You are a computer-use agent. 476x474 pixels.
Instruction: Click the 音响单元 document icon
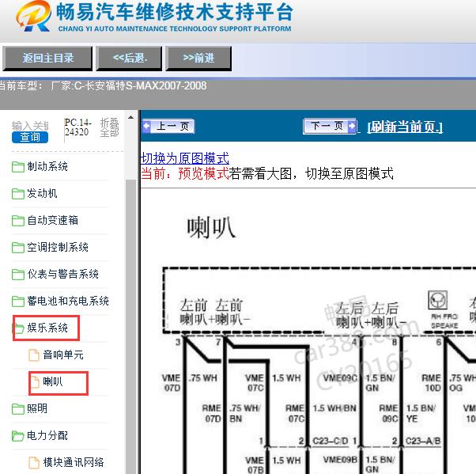point(34,355)
